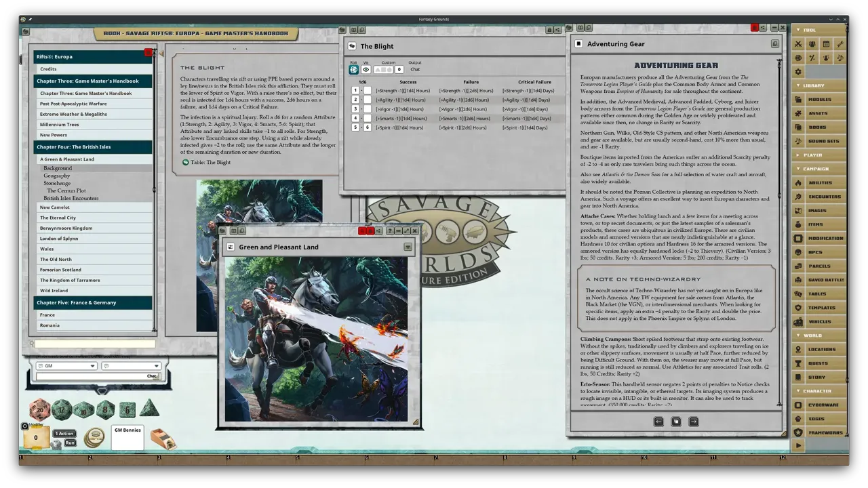This screenshot has height=488, width=868.
Task: Roll the d8 die
Action: (x=105, y=410)
